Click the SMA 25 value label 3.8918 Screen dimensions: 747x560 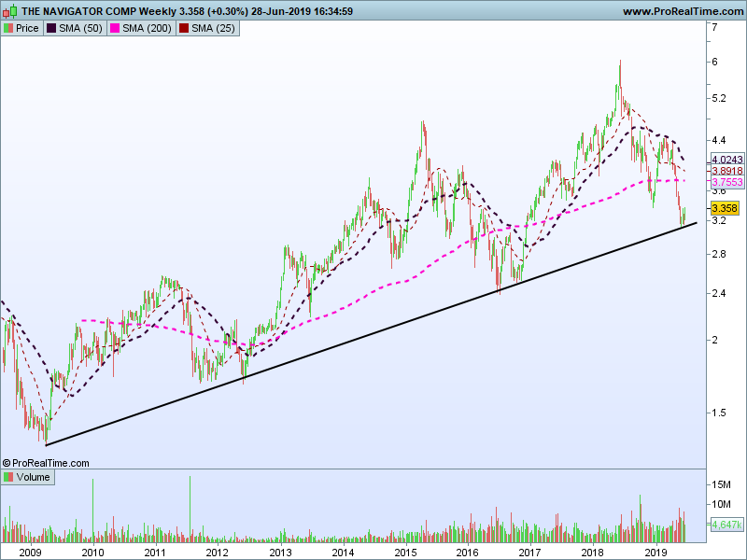[x=727, y=171]
